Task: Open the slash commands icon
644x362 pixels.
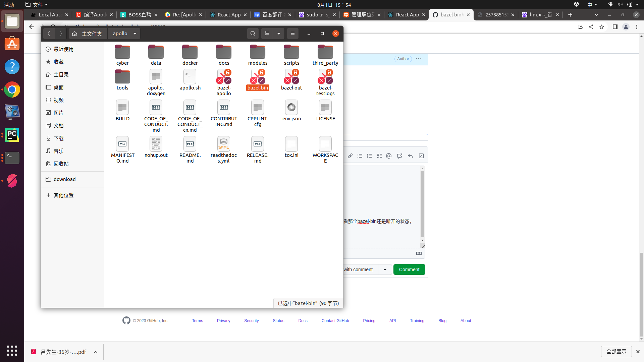Action: pyautogui.click(x=421, y=156)
